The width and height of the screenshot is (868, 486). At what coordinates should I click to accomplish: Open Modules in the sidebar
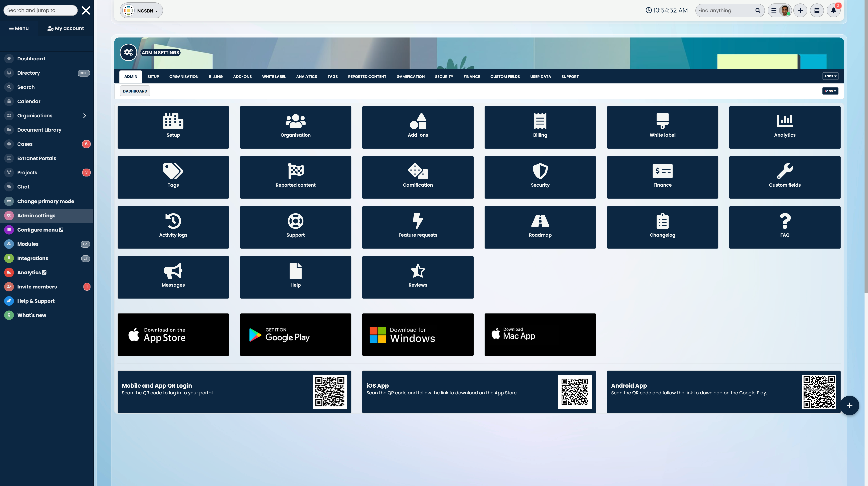pos(47,244)
